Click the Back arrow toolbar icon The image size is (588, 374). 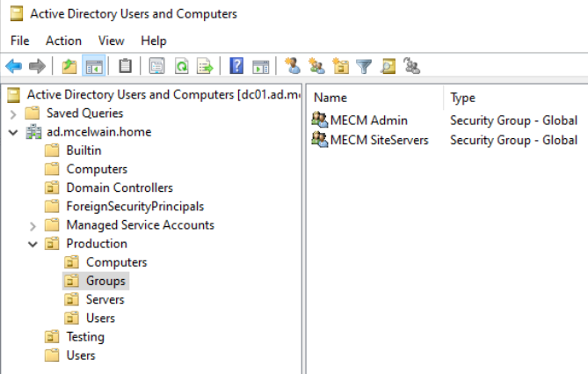14,66
